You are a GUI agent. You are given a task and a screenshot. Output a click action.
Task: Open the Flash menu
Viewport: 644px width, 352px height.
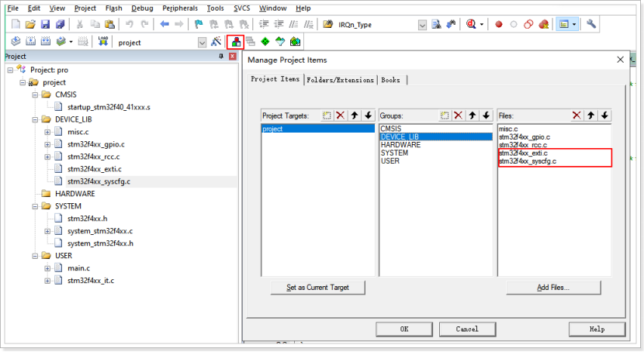click(x=114, y=9)
